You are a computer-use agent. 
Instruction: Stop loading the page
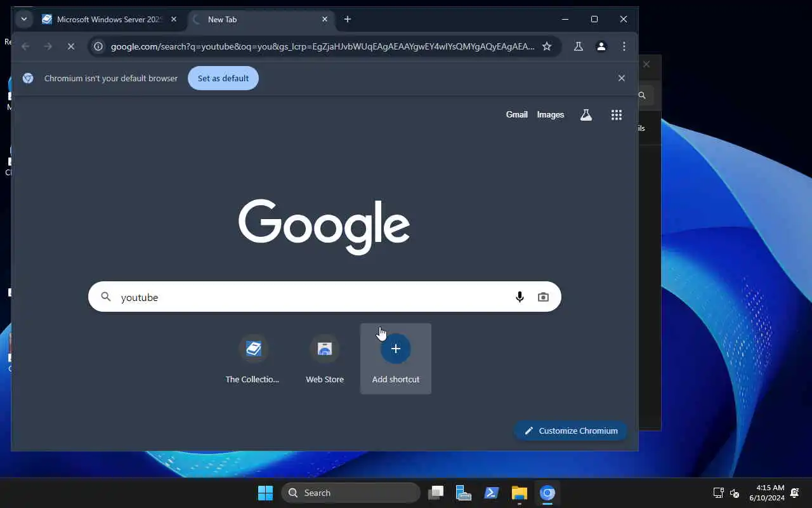pyautogui.click(x=70, y=46)
